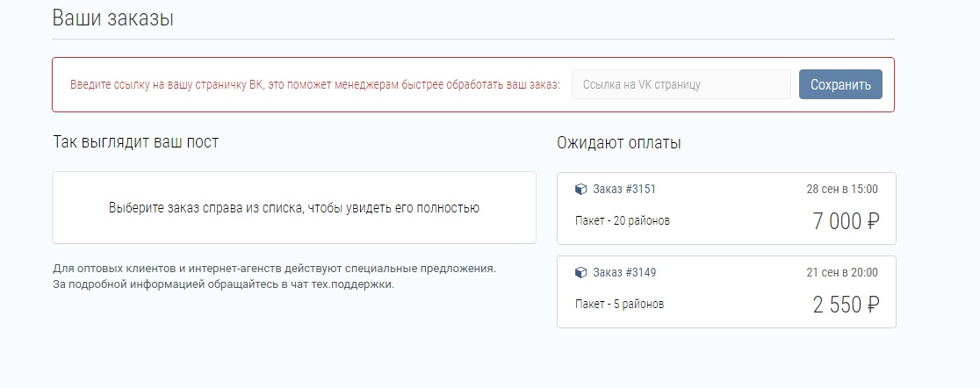Click the Сохранить button
Viewport: 980px width, 388px height.
click(840, 84)
